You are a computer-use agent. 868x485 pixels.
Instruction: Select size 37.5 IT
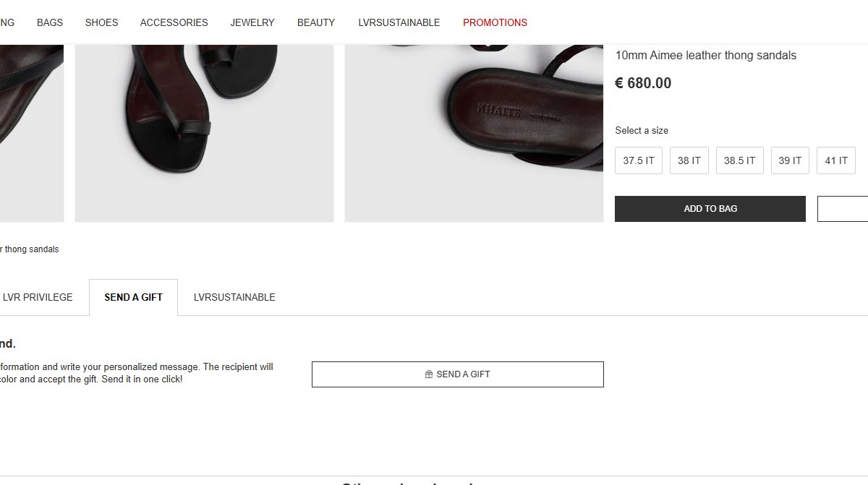pos(639,160)
